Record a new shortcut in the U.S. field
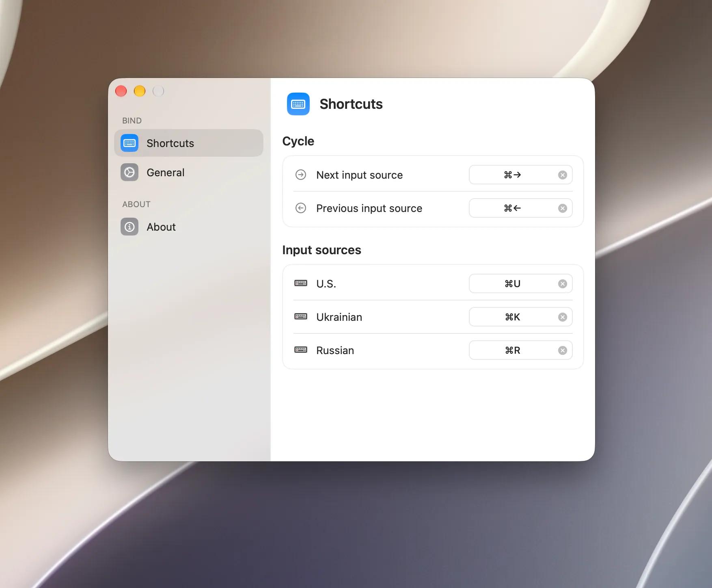The image size is (712, 588). click(521, 283)
